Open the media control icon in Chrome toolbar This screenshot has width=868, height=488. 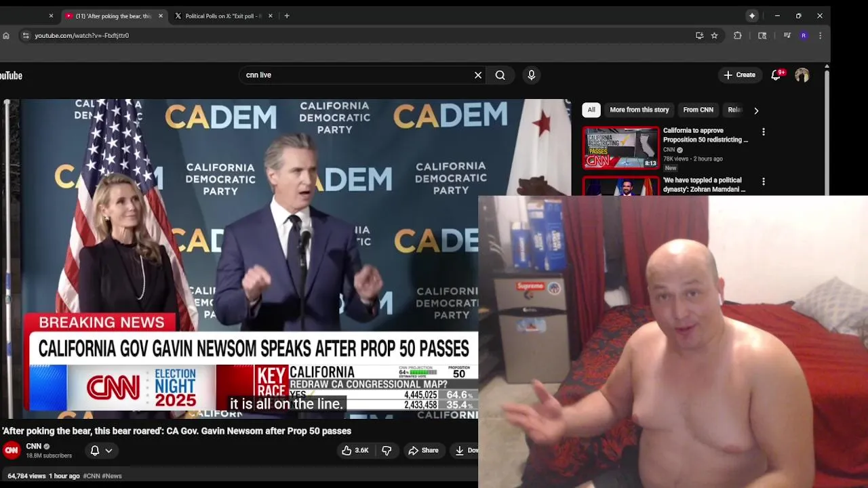(x=787, y=35)
